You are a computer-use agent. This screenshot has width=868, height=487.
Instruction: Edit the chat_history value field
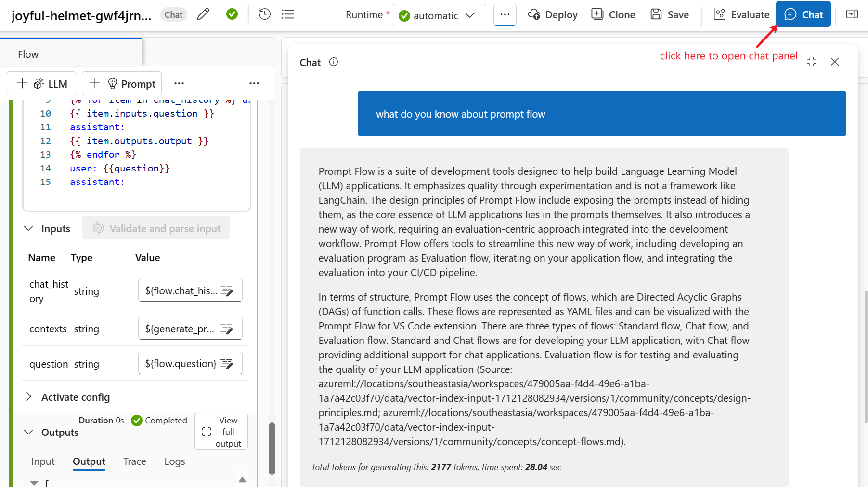coord(190,290)
